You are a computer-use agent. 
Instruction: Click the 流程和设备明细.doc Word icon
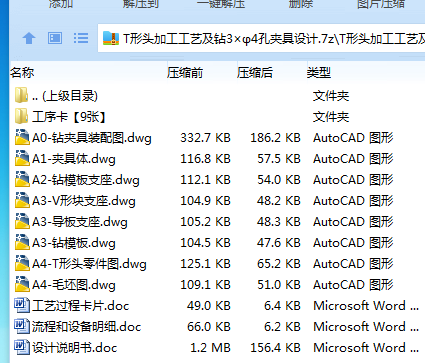(22, 326)
